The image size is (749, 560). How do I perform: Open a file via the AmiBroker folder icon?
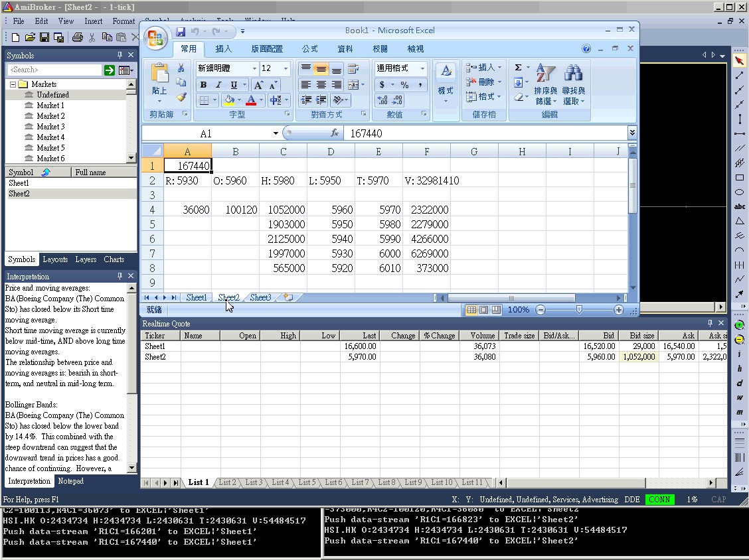(x=30, y=37)
